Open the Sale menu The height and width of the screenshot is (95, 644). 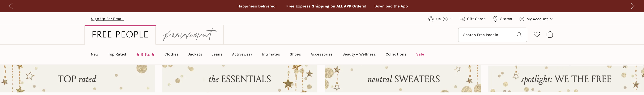click(x=420, y=54)
